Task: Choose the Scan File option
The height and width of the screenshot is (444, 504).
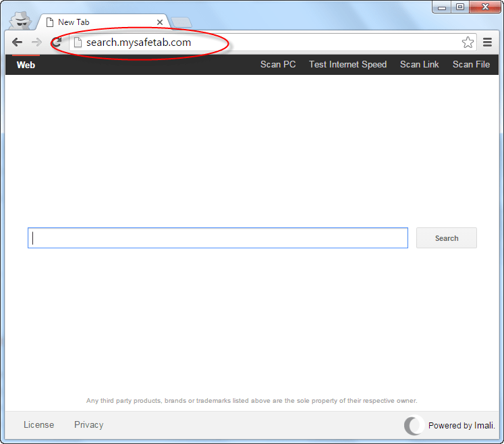Action: [x=471, y=65]
